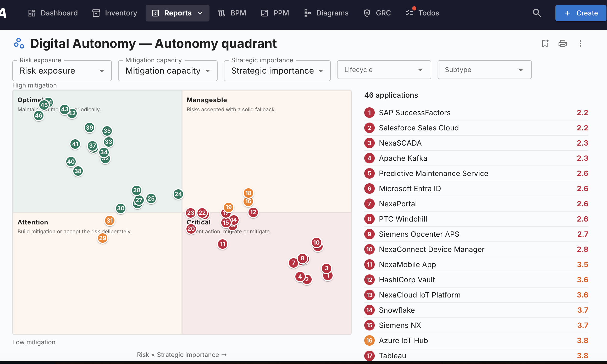Screen dimensions: 607x364
Task: Open Apache Kafka list row
Action: pyautogui.click(x=476, y=158)
